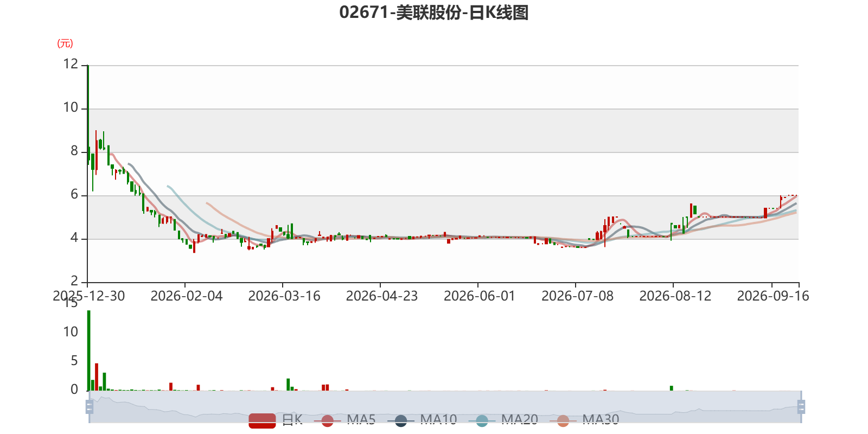
Task: Click the 2026-02-04 date axis label
Action: tap(186, 296)
